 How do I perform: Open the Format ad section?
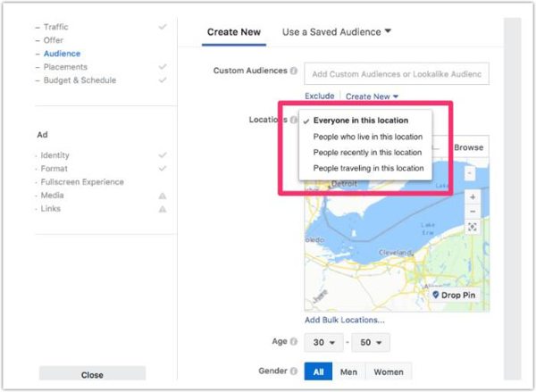tap(54, 169)
